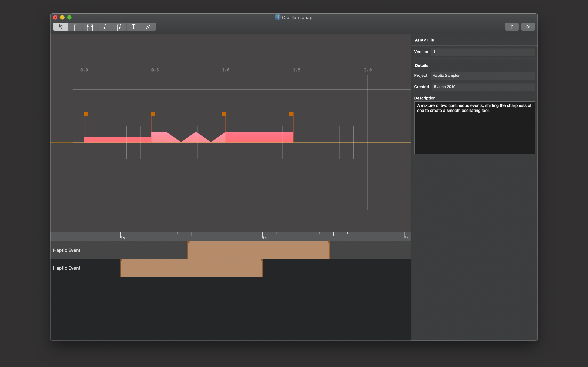The image size is (588, 367).
Task: Click the orange event handle at 1.0
Action: click(224, 114)
